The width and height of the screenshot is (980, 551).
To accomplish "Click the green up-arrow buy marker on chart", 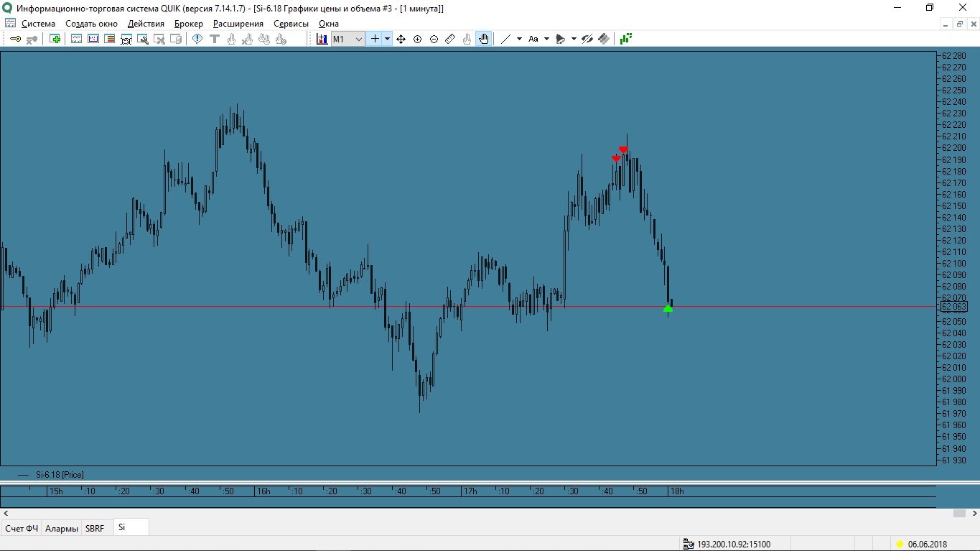I will click(668, 309).
